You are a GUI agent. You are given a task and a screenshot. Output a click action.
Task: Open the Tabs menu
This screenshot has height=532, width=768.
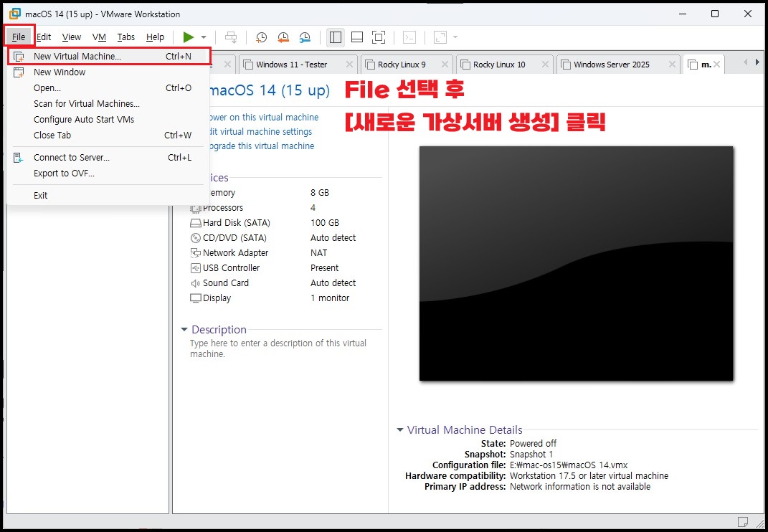click(x=126, y=37)
